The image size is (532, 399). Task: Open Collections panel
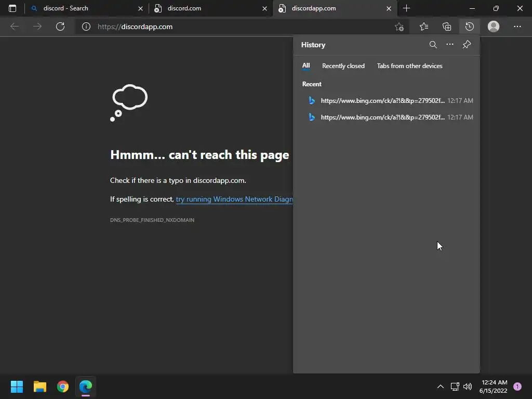(x=447, y=26)
